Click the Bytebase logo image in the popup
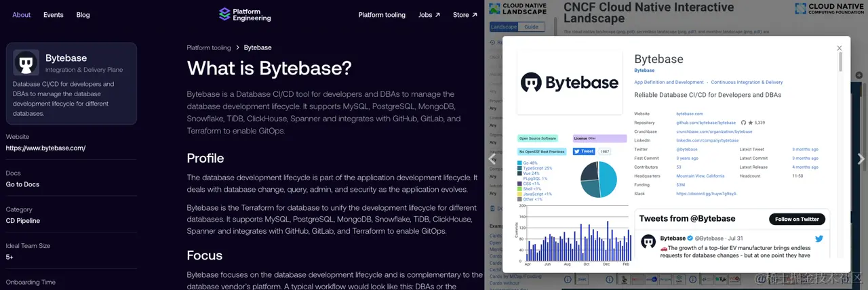Screen dimensions: 868x290 pos(570,83)
